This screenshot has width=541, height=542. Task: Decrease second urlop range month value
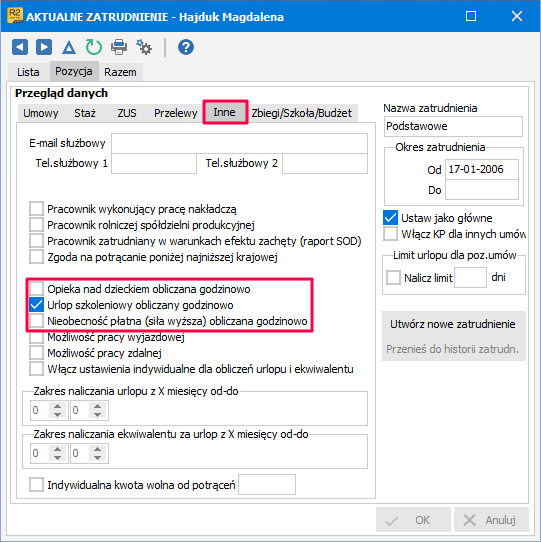97,414
